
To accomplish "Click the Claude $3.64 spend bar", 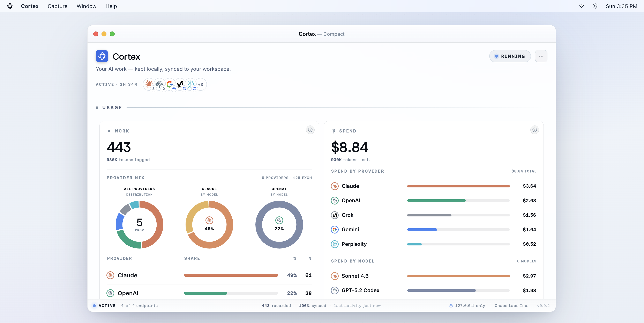I will coord(458,186).
